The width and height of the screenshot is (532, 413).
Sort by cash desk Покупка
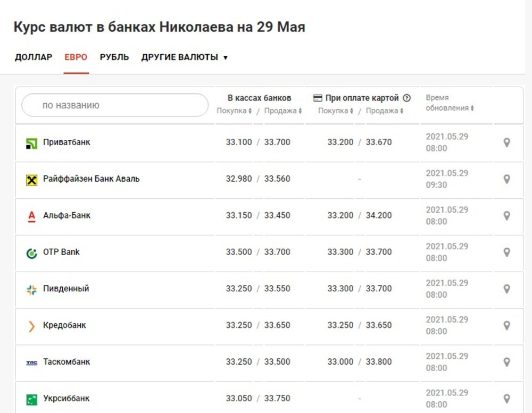[x=234, y=111]
